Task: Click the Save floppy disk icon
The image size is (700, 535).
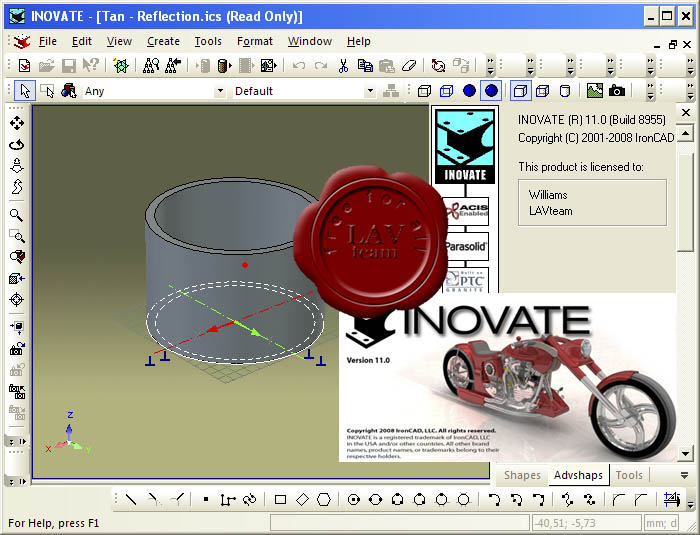Action: point(68,66)
